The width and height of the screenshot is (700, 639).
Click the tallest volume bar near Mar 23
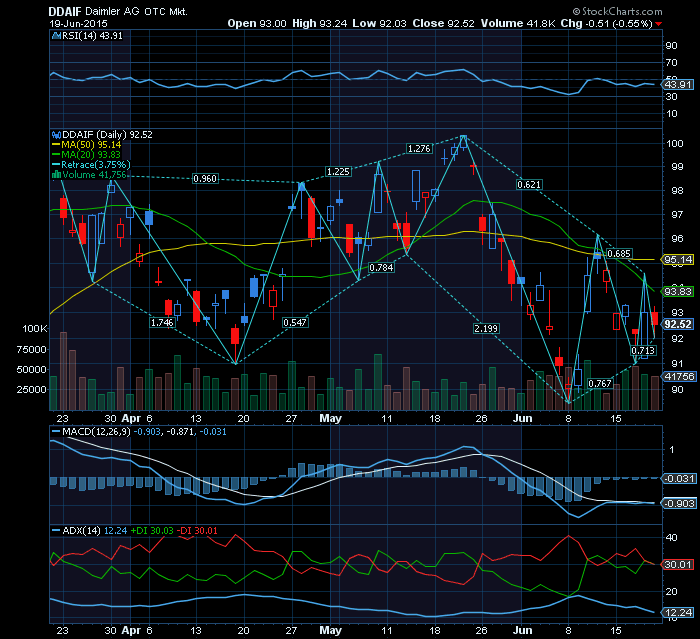click(63, 371)
